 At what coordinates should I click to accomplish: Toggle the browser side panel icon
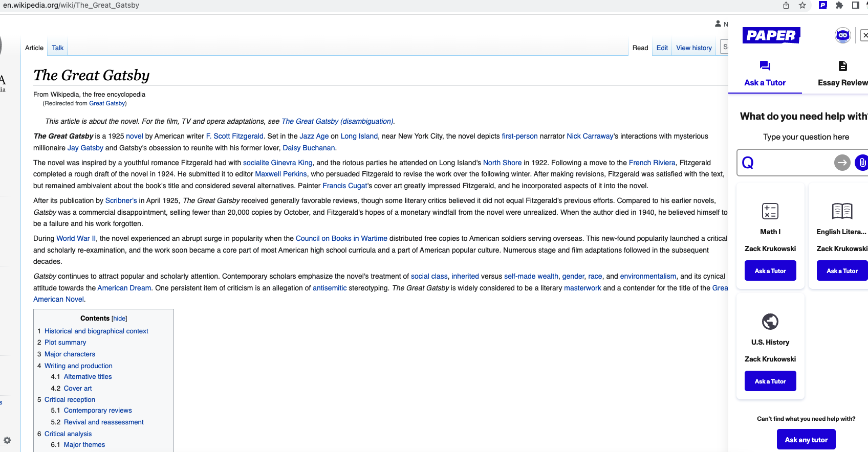[856, 5]
